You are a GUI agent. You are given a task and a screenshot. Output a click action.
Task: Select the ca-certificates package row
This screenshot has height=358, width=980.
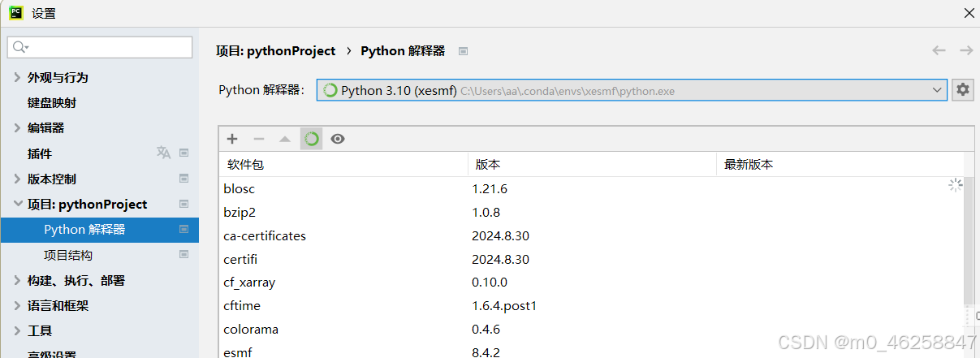[x=591, y=235]
